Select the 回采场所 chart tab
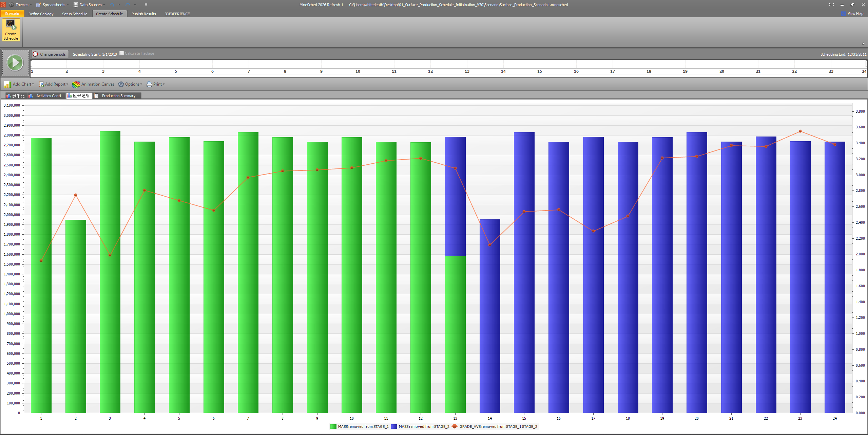The height and width of the screenshot is (435, 868). click(x=79, y=96)
